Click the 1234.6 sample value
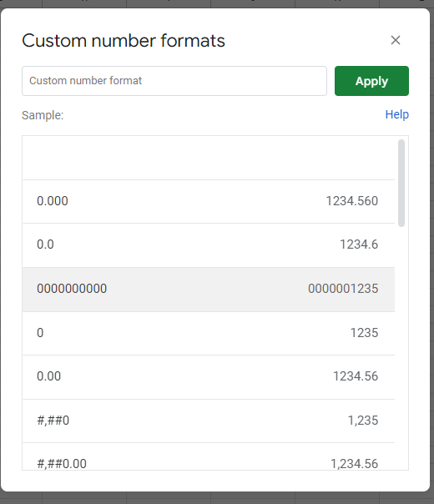Image resolution: width=434 pixels, height=504 pixels. pos(359,244)
